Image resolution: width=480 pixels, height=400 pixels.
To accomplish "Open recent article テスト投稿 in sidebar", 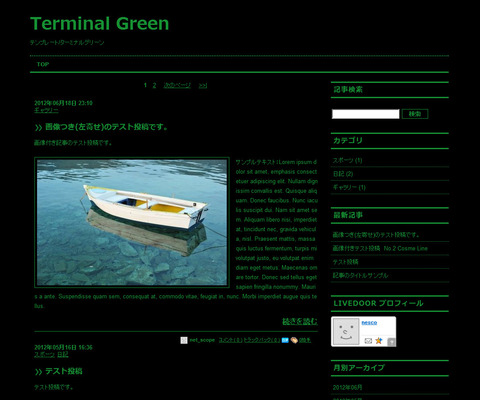I will 345,262.
